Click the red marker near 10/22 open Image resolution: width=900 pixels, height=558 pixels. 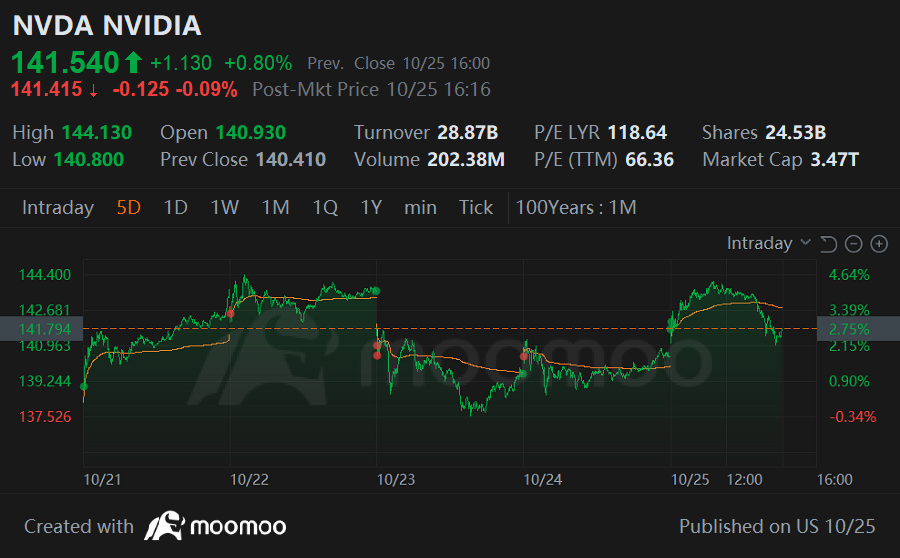click(x=230, y=313)
